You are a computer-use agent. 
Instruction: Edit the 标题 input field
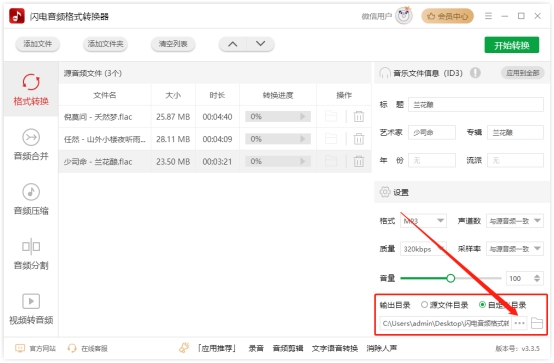point(476,105)
